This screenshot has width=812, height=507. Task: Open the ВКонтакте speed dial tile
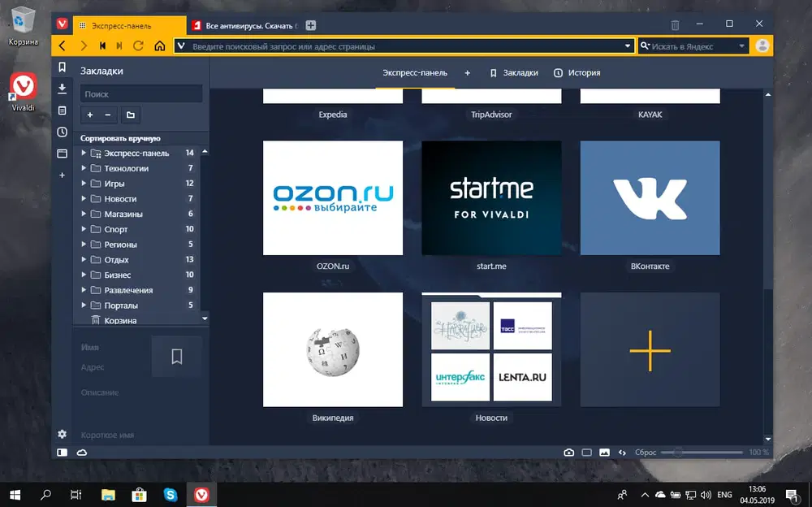650,198
